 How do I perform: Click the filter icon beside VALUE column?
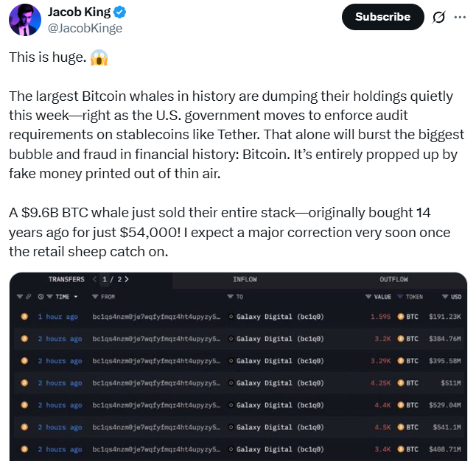[368, 296]
